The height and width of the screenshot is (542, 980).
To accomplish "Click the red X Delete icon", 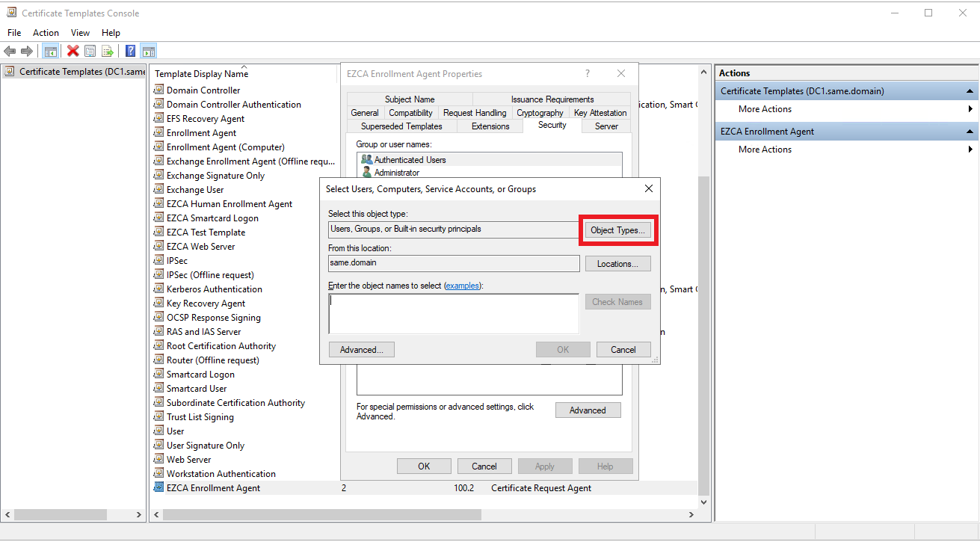I will (73, 51).
